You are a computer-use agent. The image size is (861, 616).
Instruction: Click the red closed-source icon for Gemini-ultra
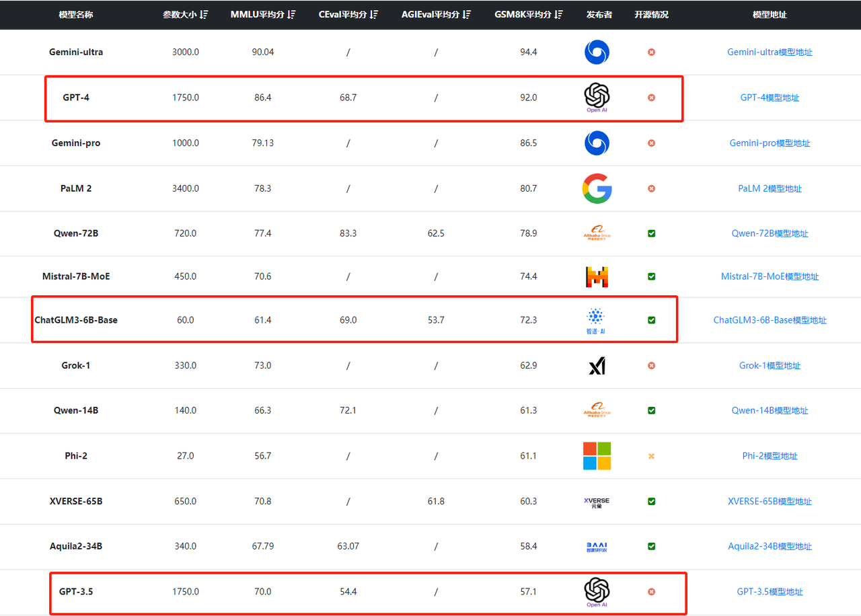tap(651, 52)
